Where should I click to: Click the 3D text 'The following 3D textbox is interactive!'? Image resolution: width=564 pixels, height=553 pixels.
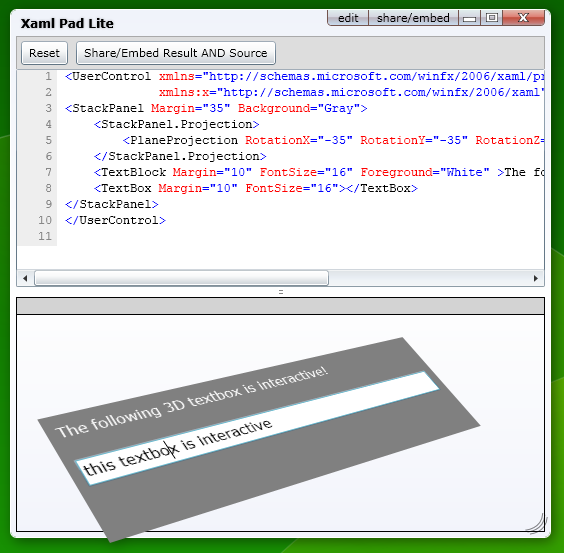(x=192, y=402)
